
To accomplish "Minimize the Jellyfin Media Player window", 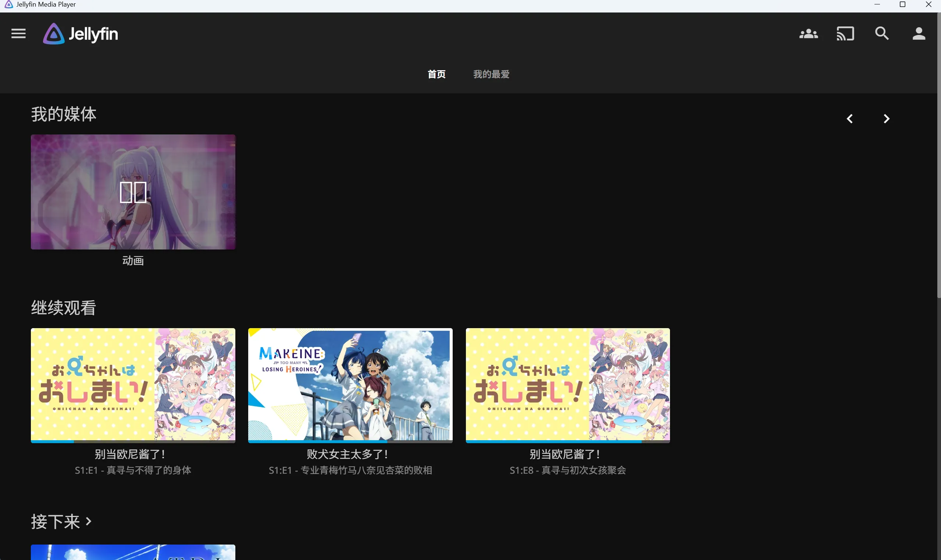I will (877, 4).
